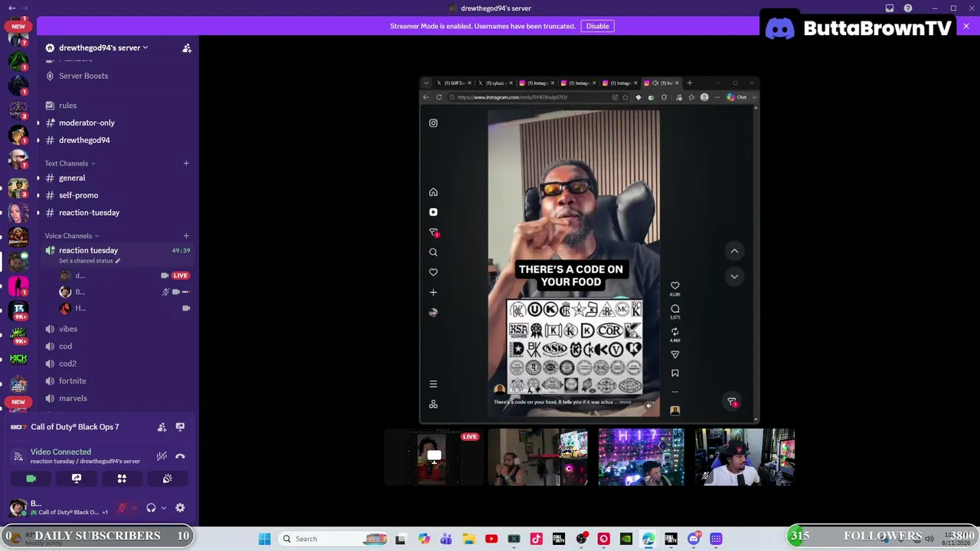
Task: Focus the purple-lit participant video tile
Action: pyautogui.click(x=641, y=458)
